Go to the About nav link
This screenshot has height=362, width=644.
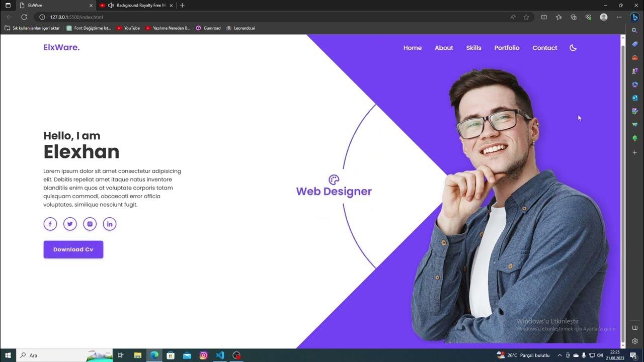click(444, 48)
